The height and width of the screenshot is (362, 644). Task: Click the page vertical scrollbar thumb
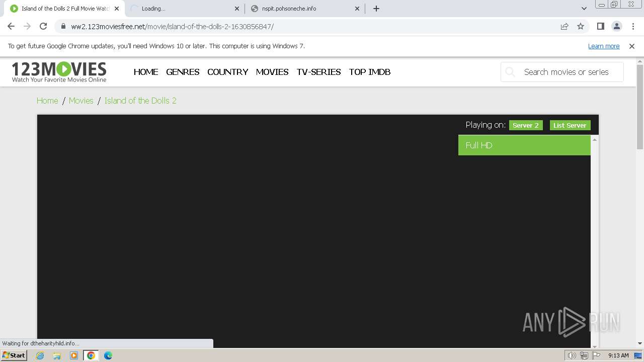(640, 107)
